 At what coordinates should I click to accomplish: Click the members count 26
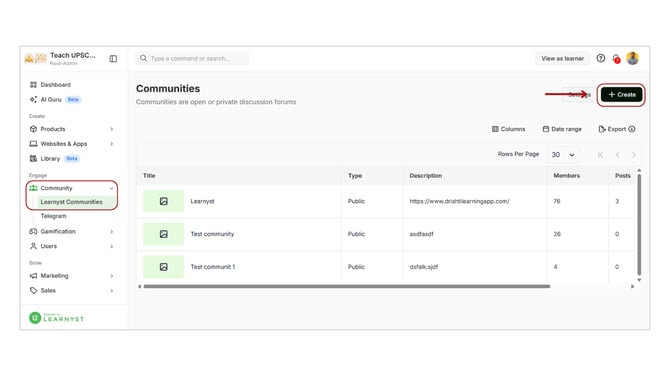coord(557,234)
